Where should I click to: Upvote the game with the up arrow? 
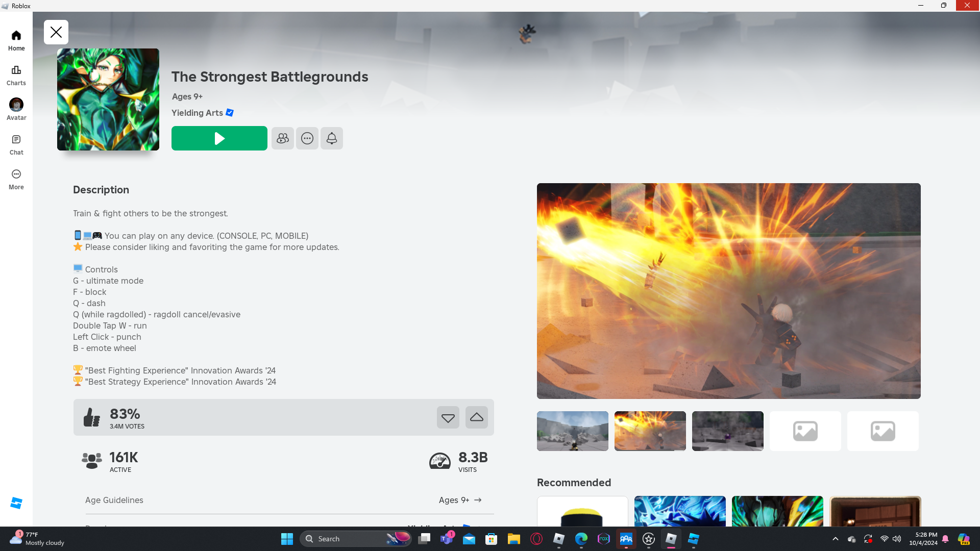pos(477,417)
